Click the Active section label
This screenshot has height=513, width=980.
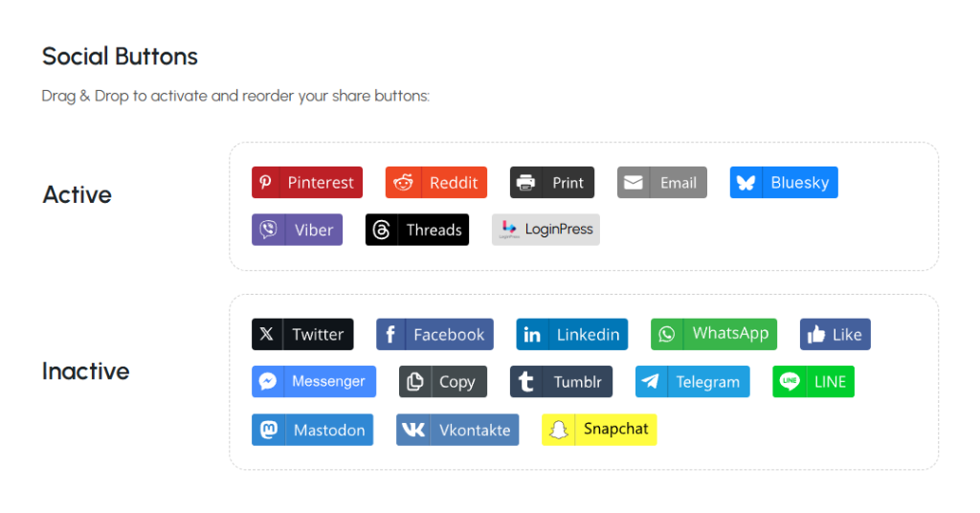(77, 194)
